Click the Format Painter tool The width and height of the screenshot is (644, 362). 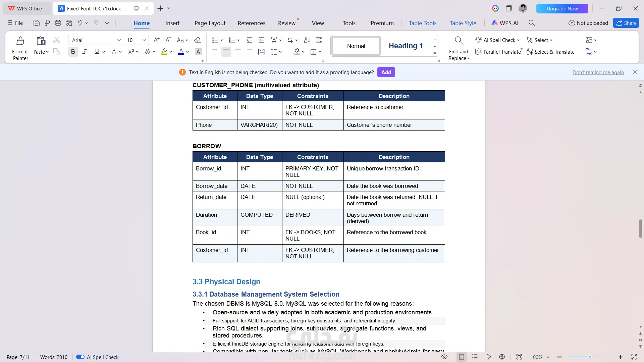pos(20,48)
